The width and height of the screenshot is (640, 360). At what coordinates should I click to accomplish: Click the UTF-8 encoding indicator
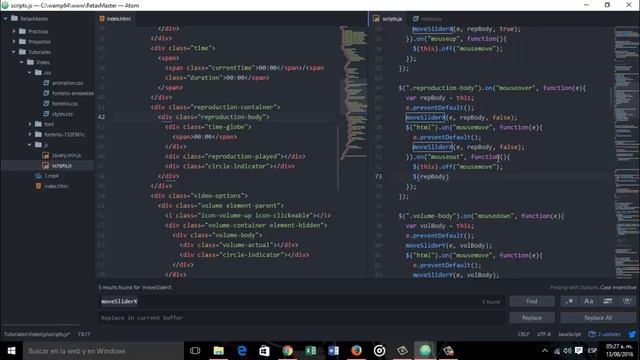coord(544,334)
